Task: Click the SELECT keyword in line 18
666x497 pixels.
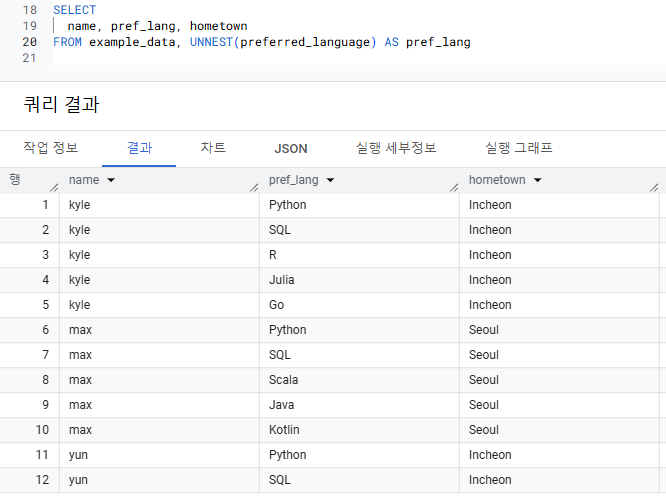Action: tap(74, 10)
